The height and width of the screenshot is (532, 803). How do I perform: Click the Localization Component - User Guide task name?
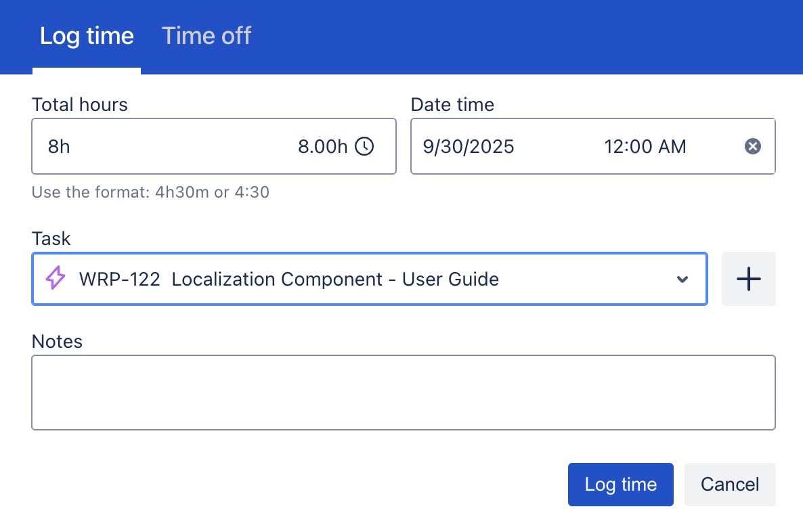(x=335, y=279)
